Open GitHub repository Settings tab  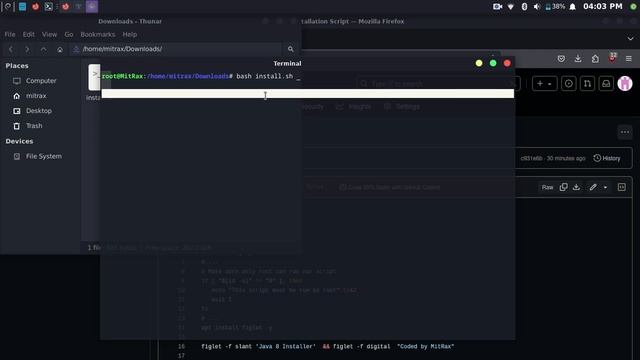click(402, 107)
